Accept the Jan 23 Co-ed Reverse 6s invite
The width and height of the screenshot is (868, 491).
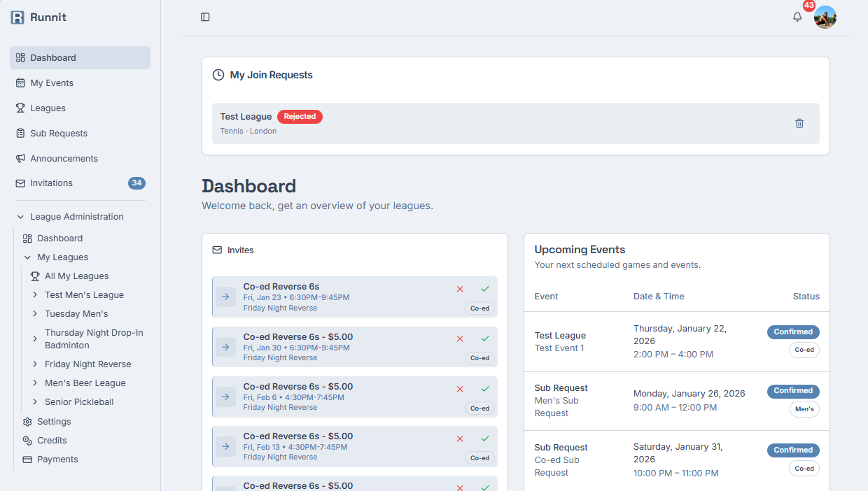pos(484,289)
